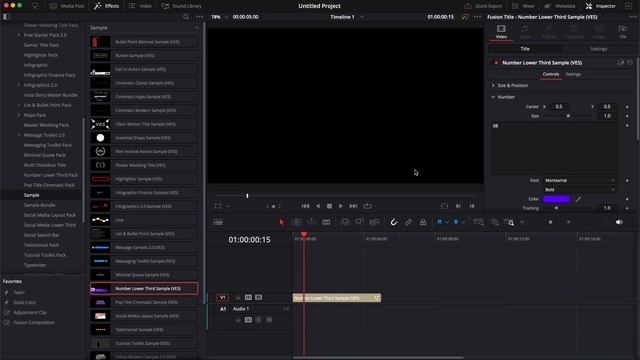The width and height of the screenshot is (640, 360).
Task: Select the Controls tab
Action: [551, 74]
